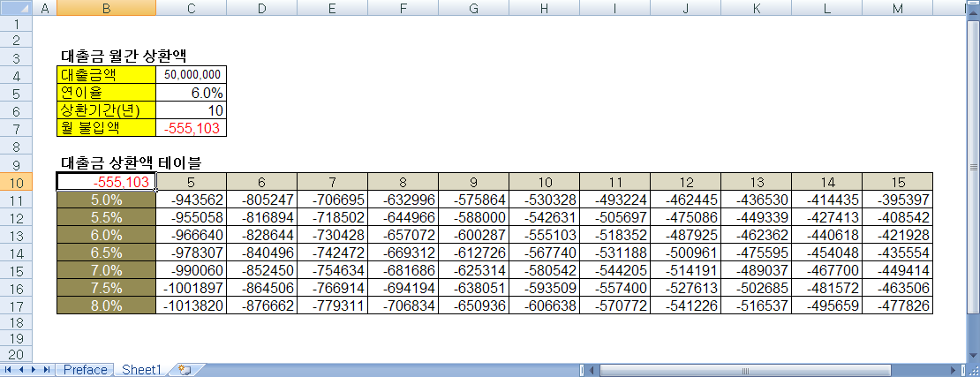Click the previous sheet tab arrow

coord(20,370)
